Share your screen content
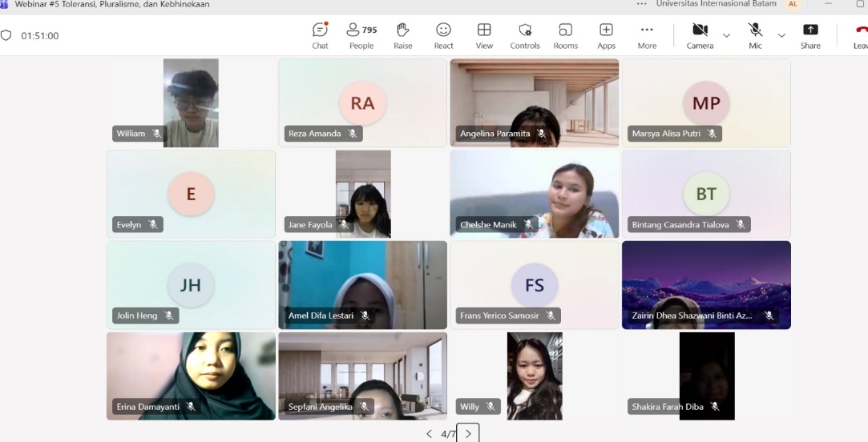This screenshot has height=442, width=868. click(810, 35)
